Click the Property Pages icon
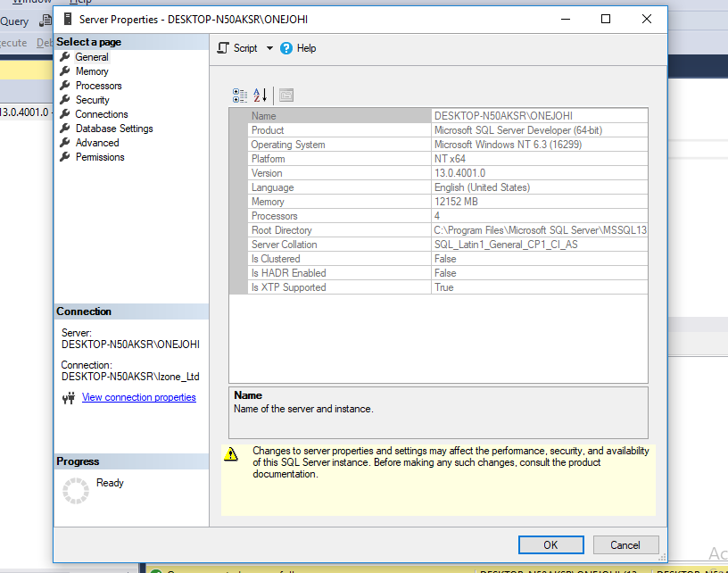This screenshot has height=573, width=728. coord(286,95)
